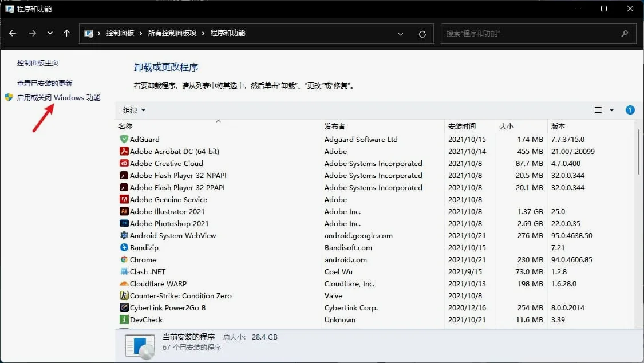Click the version cell 21.007.20099

[573, 152]
